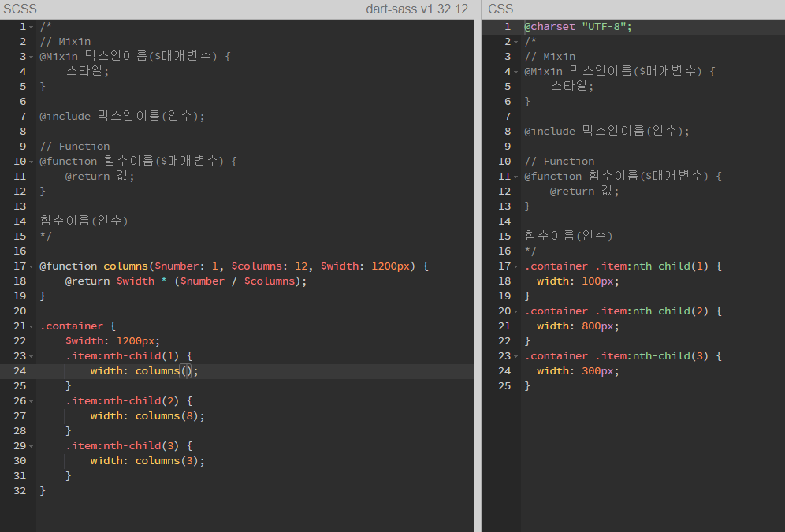The width and height of the screenshot is (785, 532).
Task: Click the SCSS panel header label
Action: (20, 9)
